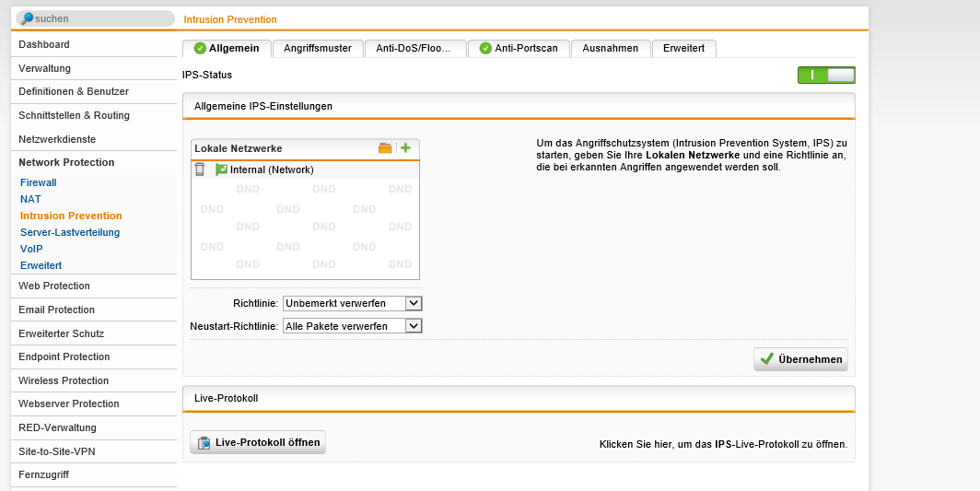Toggle the IPS-Status switch
Image resolution: width=980 pixels, height=491 pixels.
(x=826, y=76)
